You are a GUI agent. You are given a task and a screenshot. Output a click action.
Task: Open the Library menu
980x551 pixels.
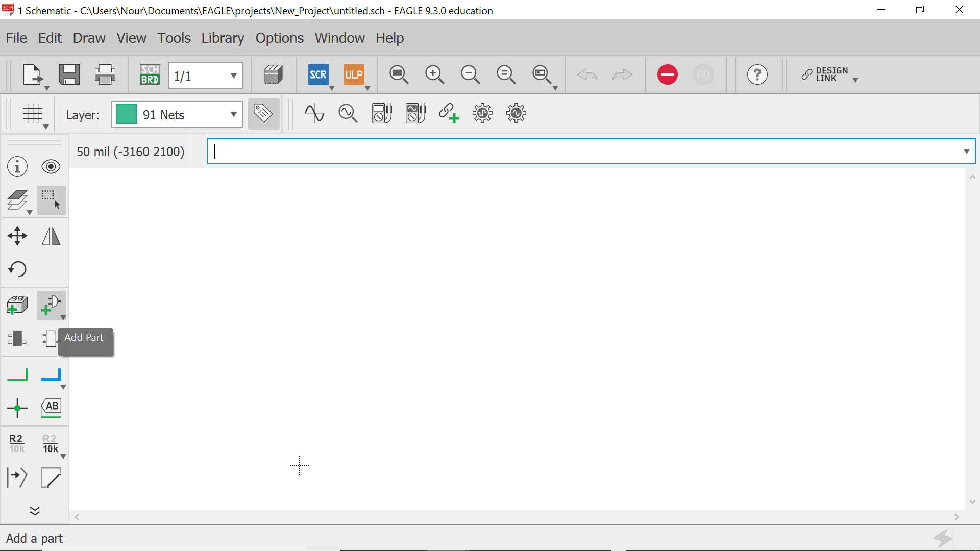click(x=223, y=38)
